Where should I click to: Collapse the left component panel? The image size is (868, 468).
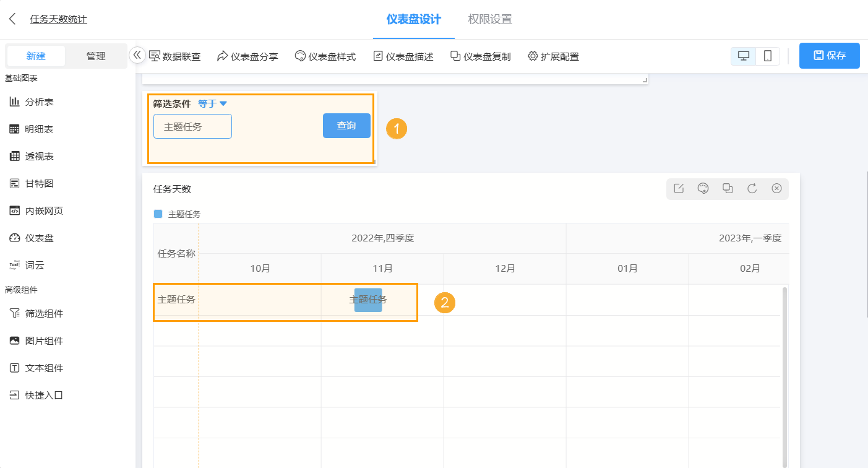click(137, 54)
